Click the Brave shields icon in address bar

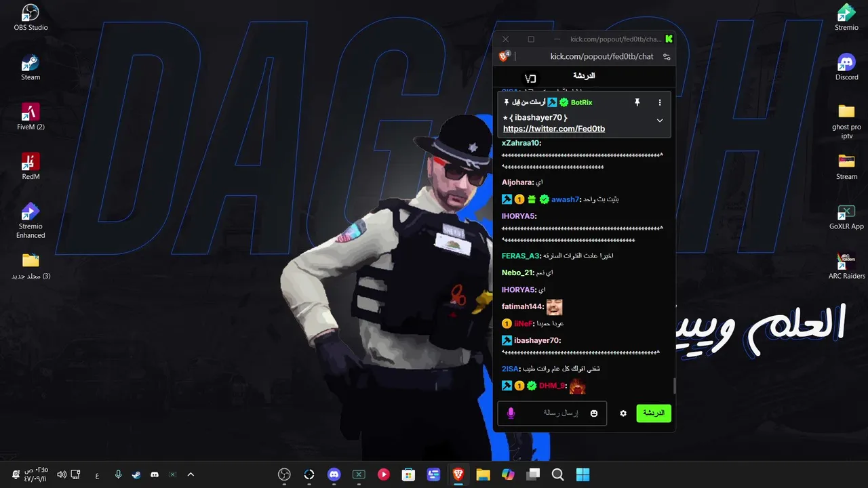pos(505,56)
